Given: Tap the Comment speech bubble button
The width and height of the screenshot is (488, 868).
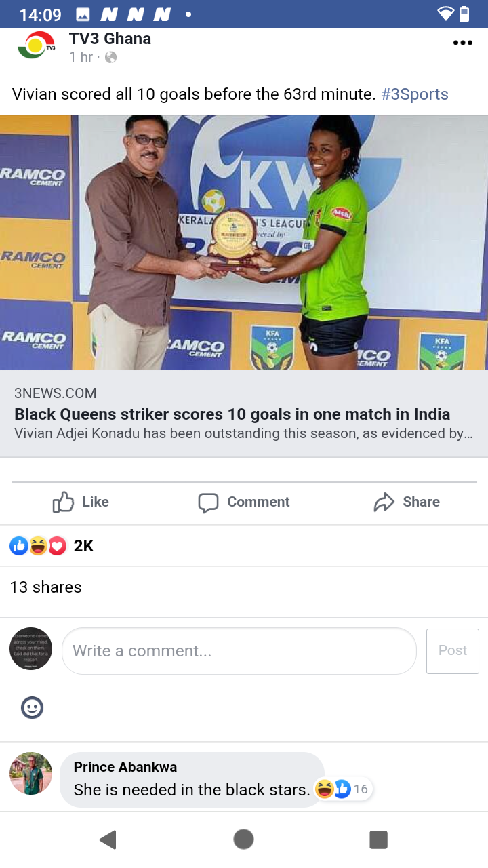Looking at the screenshot, I should (244, 502).
